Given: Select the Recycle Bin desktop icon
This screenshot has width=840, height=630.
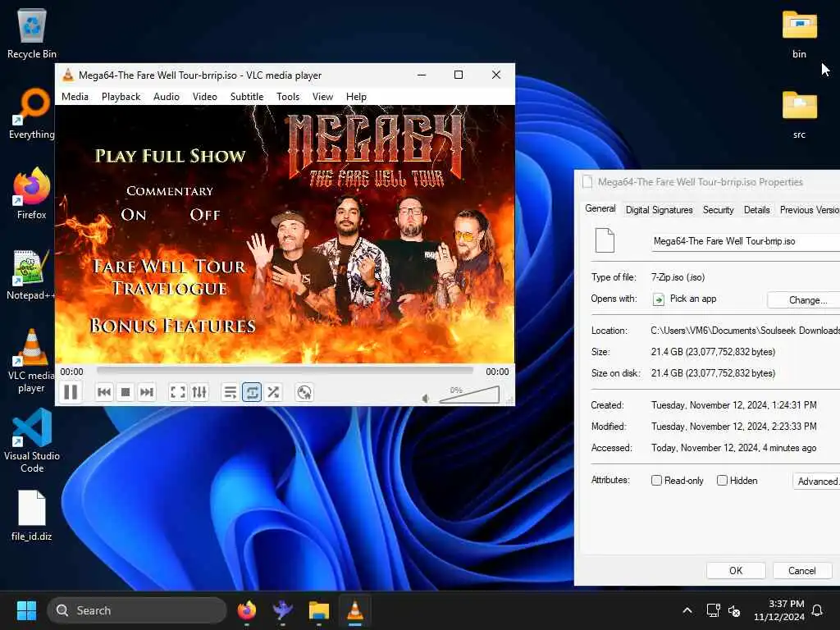Looking at the screenshot, I should (x=32, y=34).
